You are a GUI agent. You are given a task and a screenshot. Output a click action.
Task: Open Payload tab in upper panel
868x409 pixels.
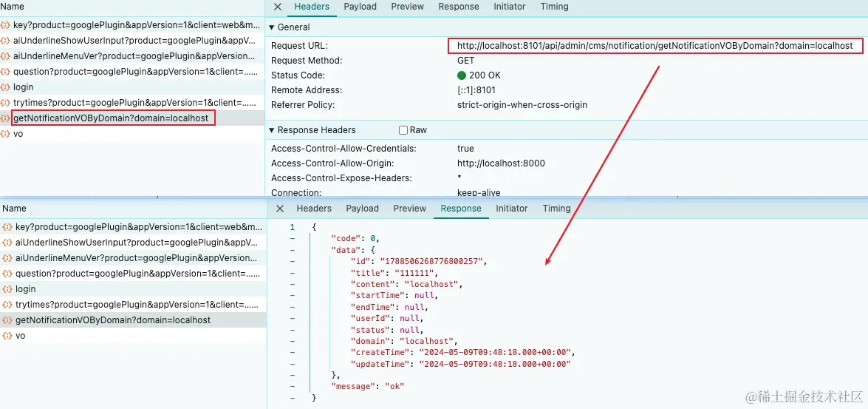tap(360, 7)
